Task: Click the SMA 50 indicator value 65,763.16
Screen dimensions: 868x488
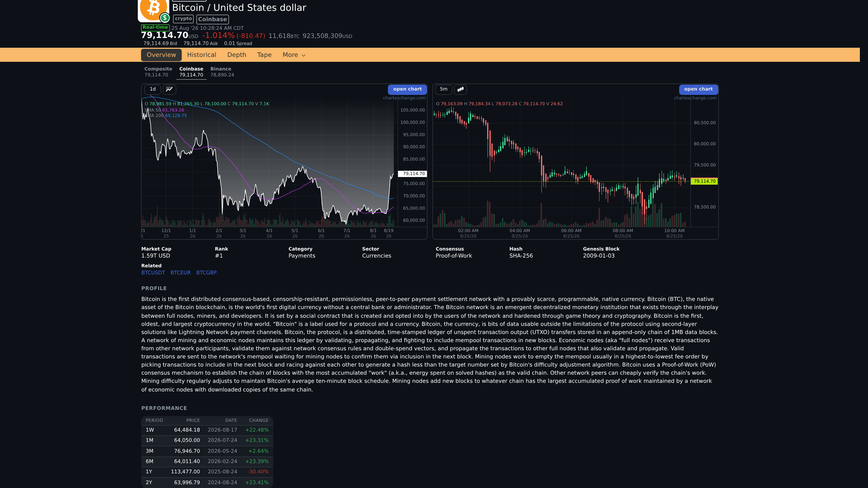Action: tap(173, 110)
